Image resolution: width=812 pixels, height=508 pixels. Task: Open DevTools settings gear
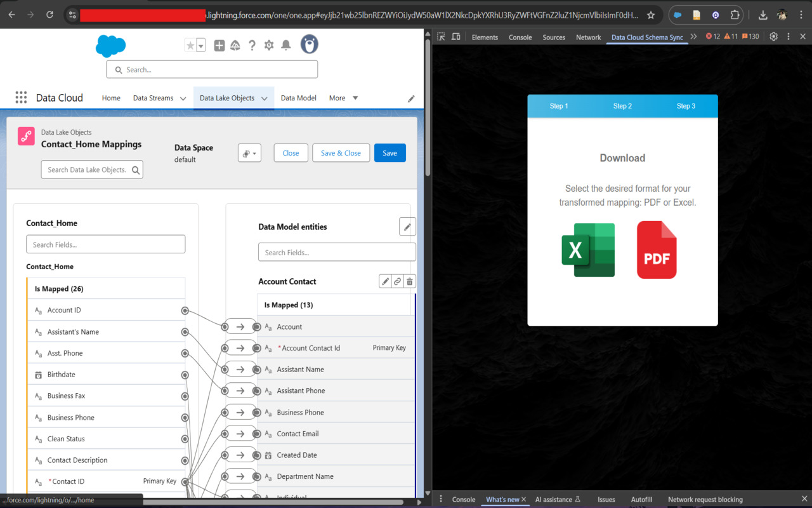tap(773, 37)
